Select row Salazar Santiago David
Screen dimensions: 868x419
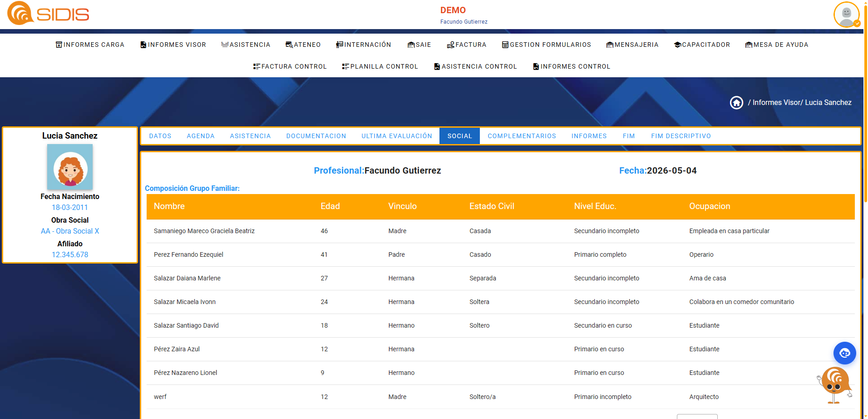pyautogui.click(x=500, y=325)
